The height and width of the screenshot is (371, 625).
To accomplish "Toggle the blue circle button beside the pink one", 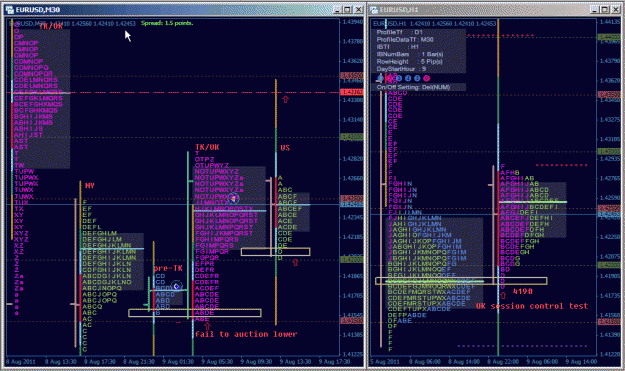I will 417,79.
